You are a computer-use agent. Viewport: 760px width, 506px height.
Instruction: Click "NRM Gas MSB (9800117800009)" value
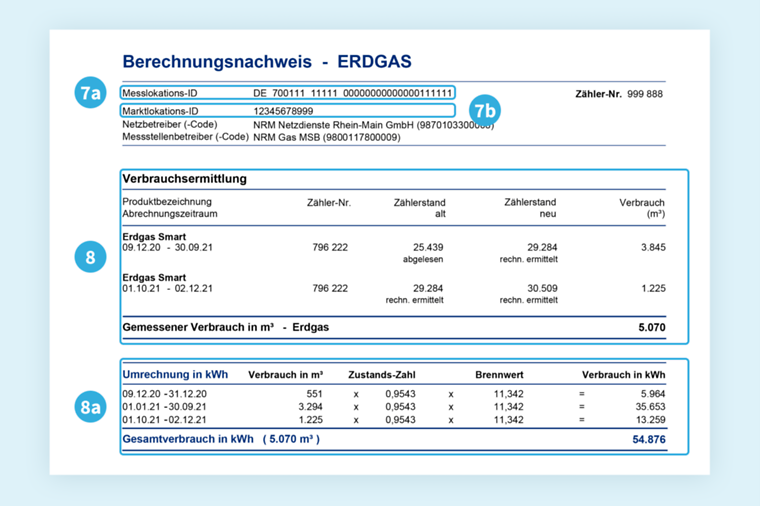click(327, 138)
